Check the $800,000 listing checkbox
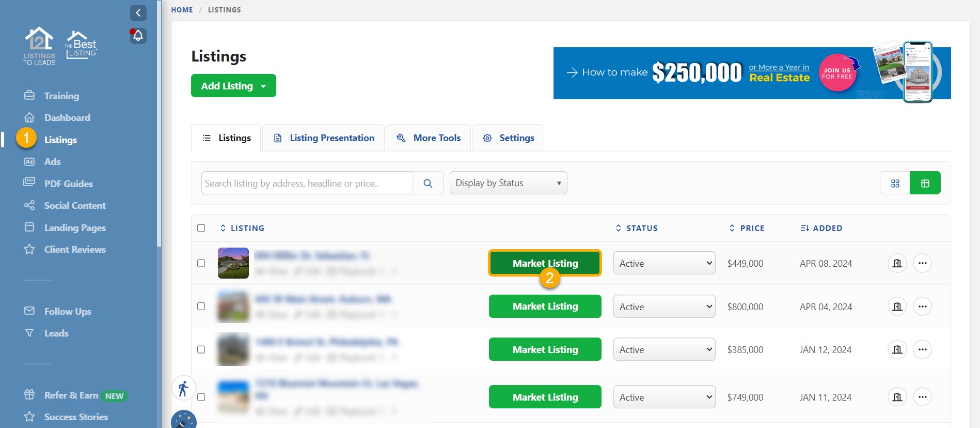The image size is (980, 428). coord(201,307)
